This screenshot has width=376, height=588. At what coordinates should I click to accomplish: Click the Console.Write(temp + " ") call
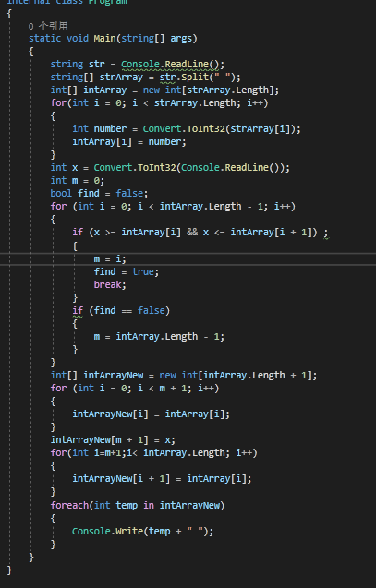142,532
